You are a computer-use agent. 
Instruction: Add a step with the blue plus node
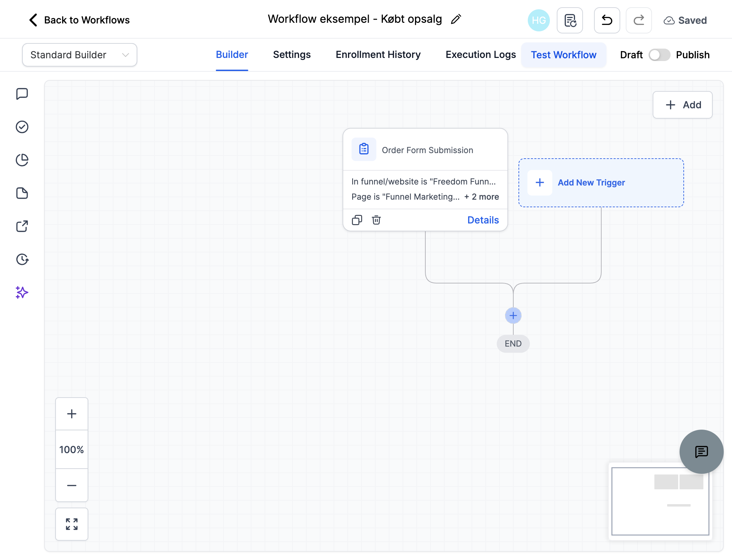(x=513, y=316)
